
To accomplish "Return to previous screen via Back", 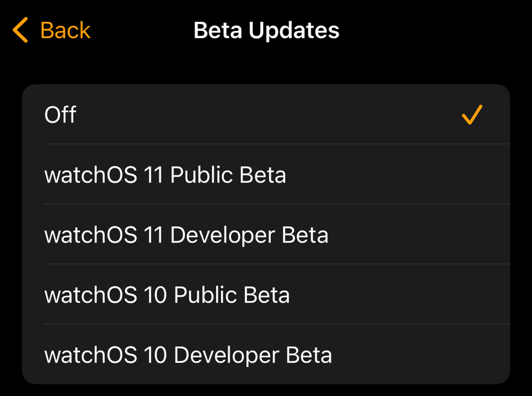I will [50, 30].
